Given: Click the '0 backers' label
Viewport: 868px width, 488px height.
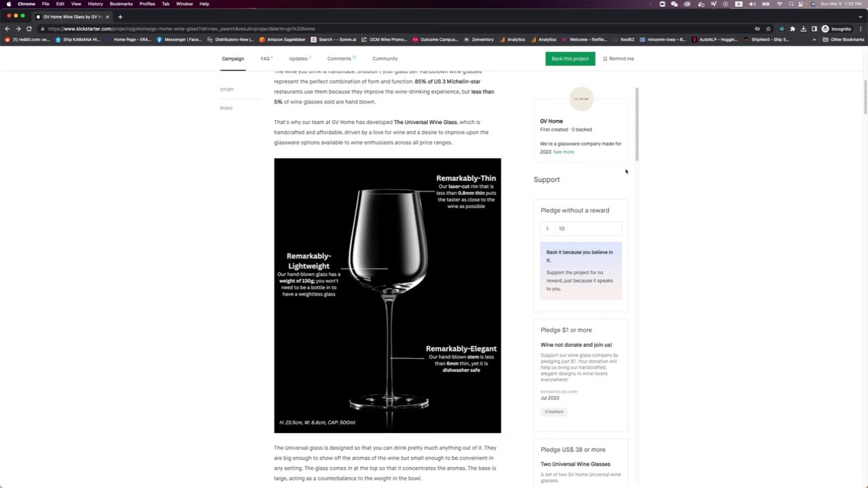Looking at the screenshot, I should [554, 411].
